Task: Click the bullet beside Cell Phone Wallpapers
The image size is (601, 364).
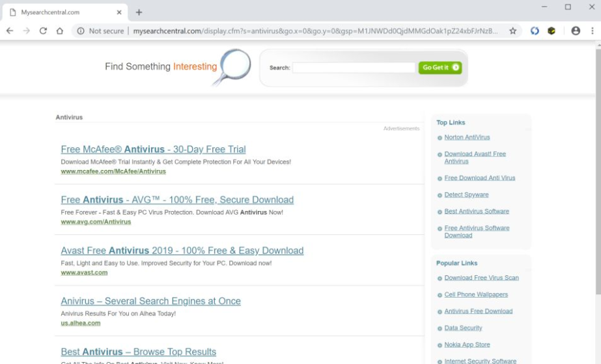Action: (x=440, y=296)
